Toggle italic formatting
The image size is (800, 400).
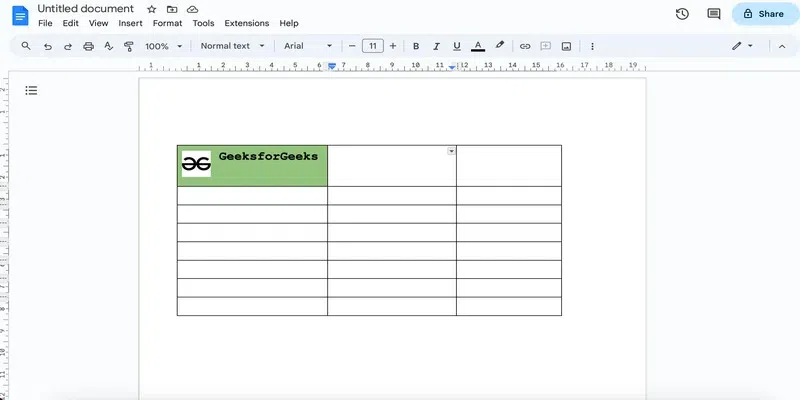coord(436,46)
